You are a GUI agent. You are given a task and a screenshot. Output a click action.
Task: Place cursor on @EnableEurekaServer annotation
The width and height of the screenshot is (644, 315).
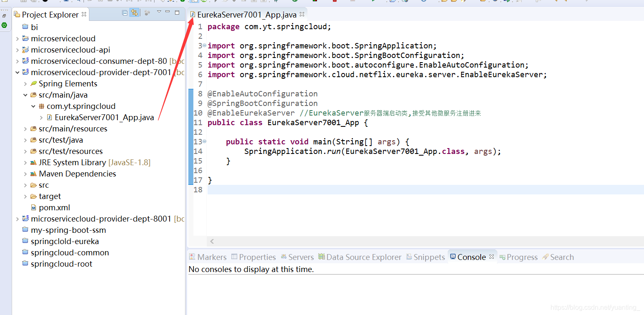[x=251, y=113]
